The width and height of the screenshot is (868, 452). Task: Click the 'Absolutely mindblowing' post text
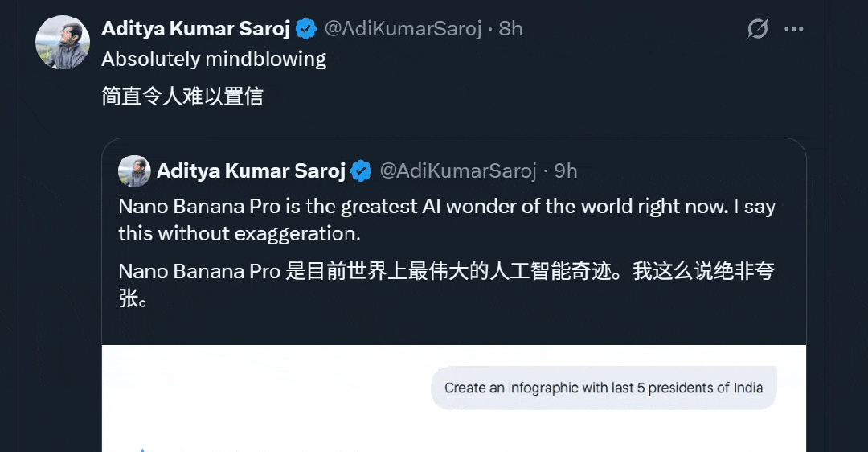[214, 60]
